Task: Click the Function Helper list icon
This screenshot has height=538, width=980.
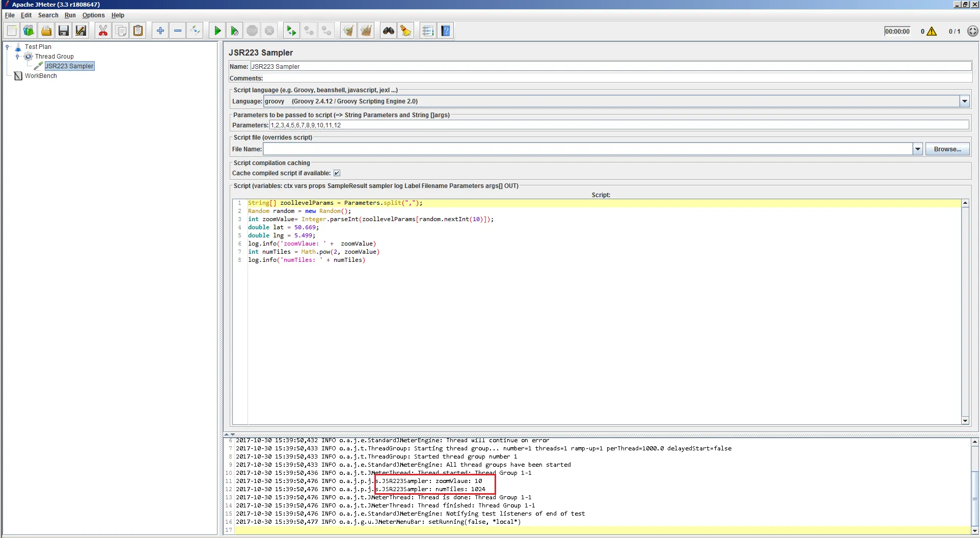Action: 428,31
